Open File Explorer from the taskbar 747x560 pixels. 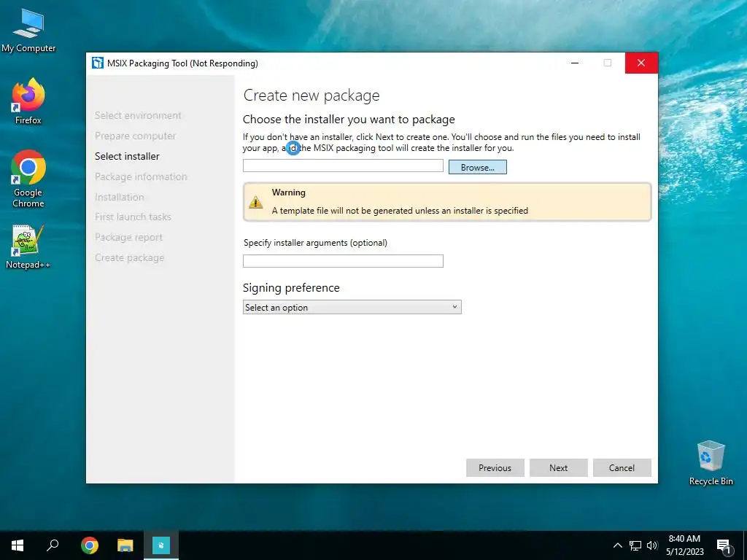click(125, 545)
